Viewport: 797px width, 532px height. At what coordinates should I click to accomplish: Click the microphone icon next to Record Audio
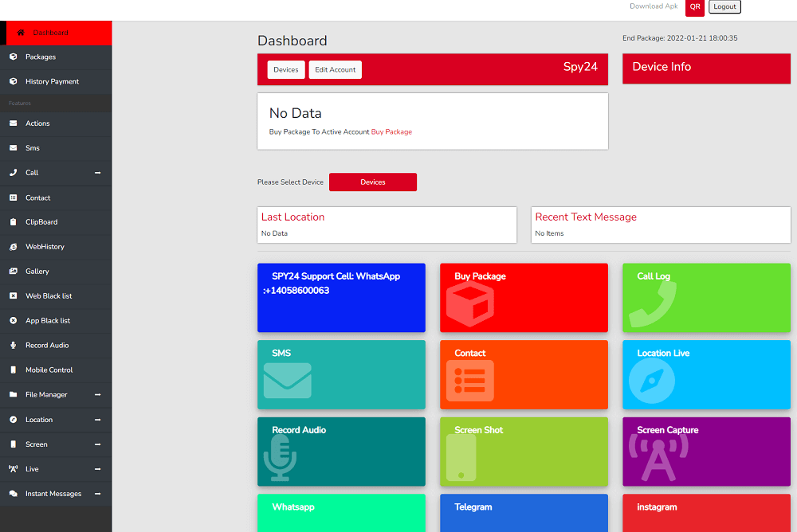coord(13,346)
